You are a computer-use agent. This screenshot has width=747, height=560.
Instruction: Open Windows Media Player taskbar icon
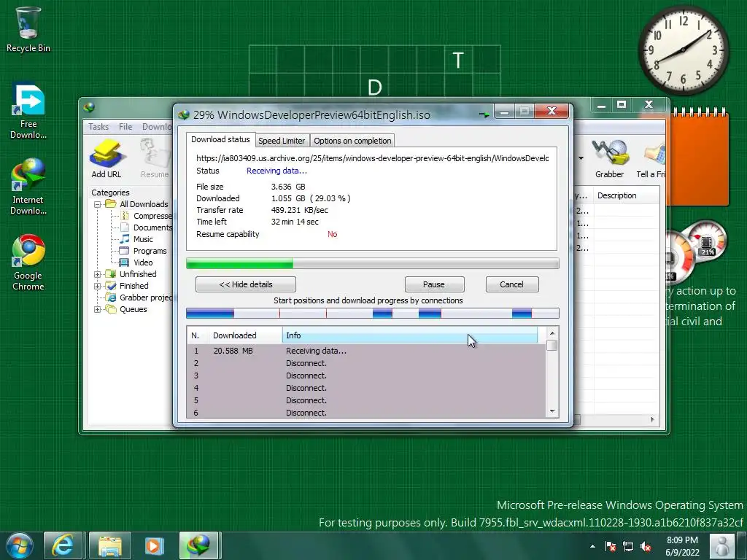154,545
